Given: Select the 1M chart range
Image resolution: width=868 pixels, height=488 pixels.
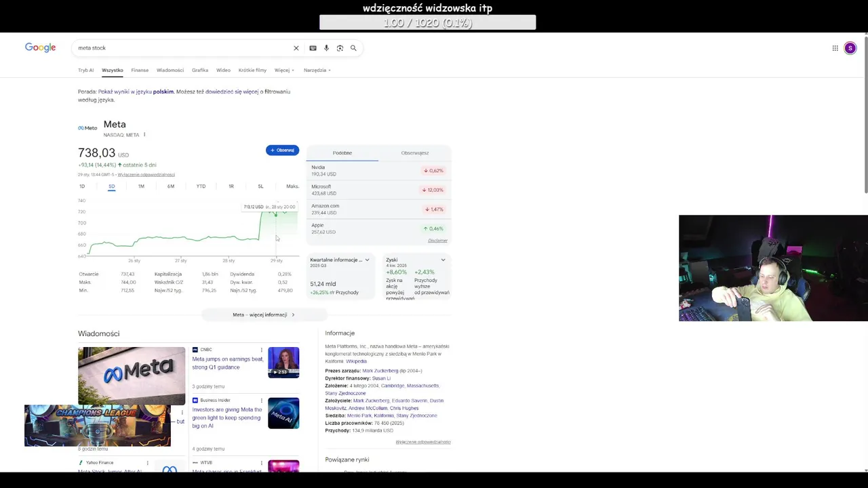Looking at the screenshot, I should tap(141, 186).
